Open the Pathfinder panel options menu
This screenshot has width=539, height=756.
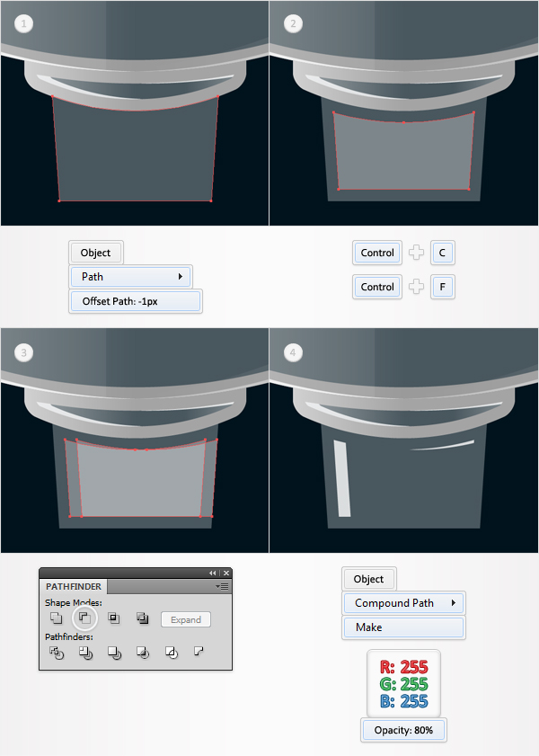222,586
